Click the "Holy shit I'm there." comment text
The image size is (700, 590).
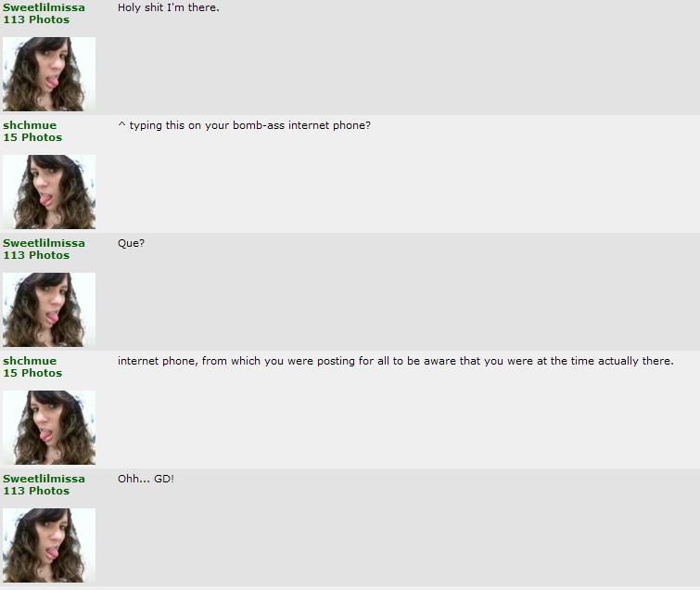coord(169,7)
